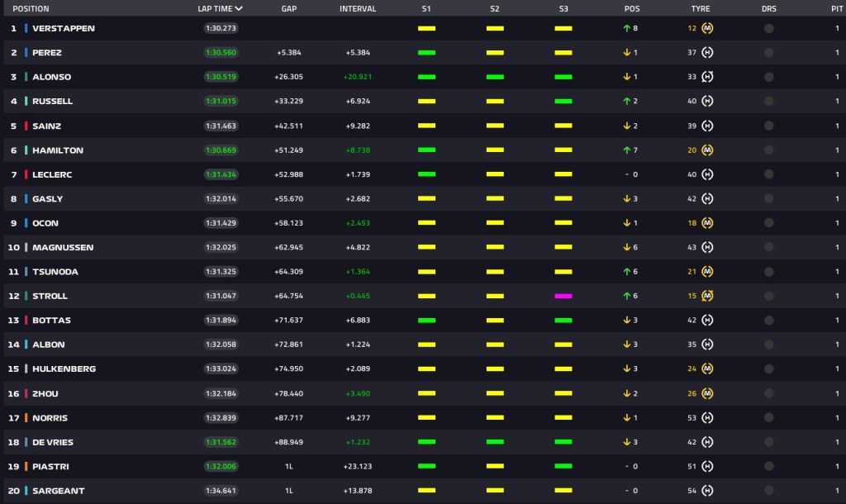Click Stroll's medium tyre icon
Viewport: 846px width, 504px height.
[x=707, y=296]
